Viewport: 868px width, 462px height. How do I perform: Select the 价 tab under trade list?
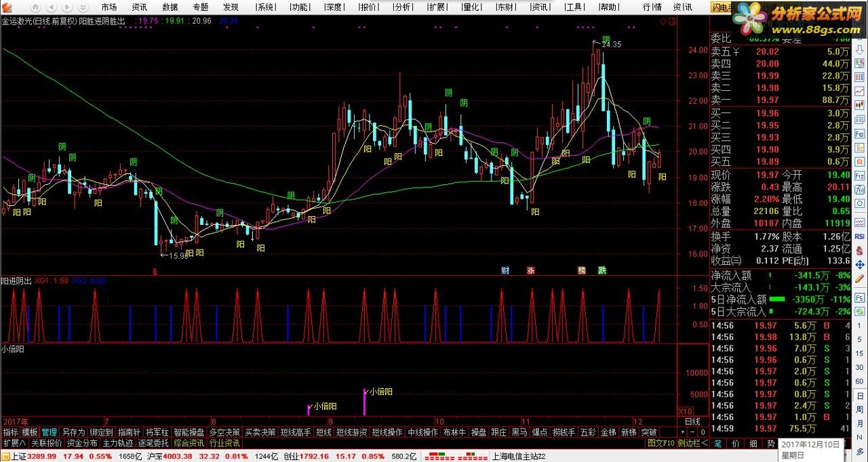point(736,443)
